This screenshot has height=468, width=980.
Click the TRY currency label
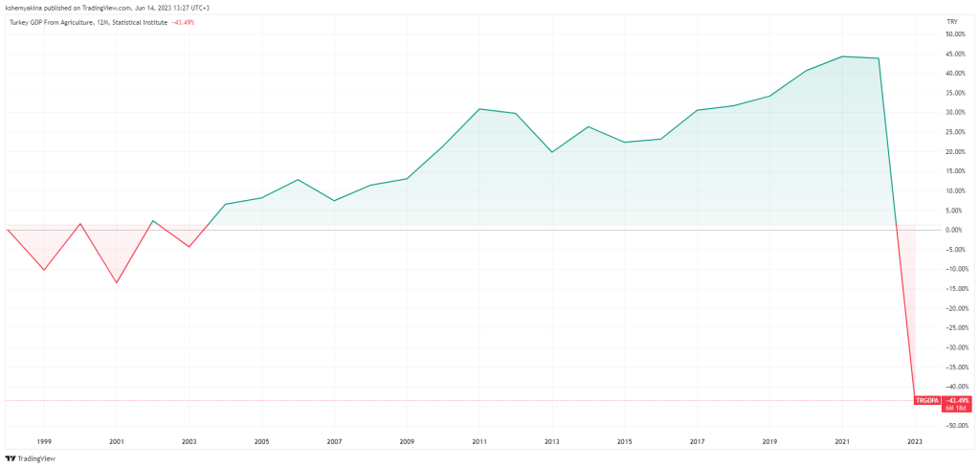click(952, 22)
